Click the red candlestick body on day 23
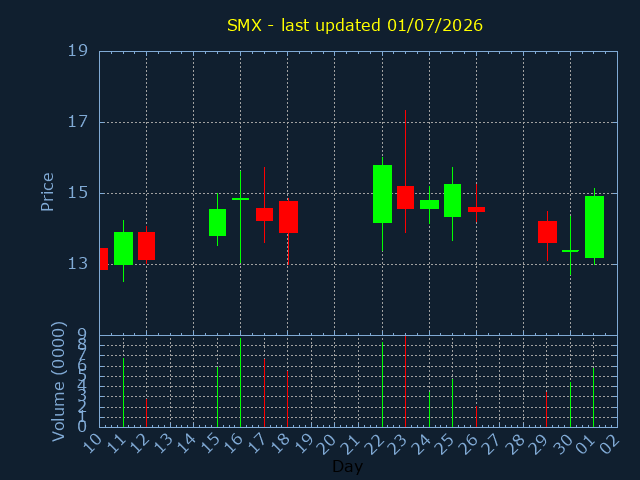This screenshot has width=640, height=480. pyautogui.click(x=405, y=198)
